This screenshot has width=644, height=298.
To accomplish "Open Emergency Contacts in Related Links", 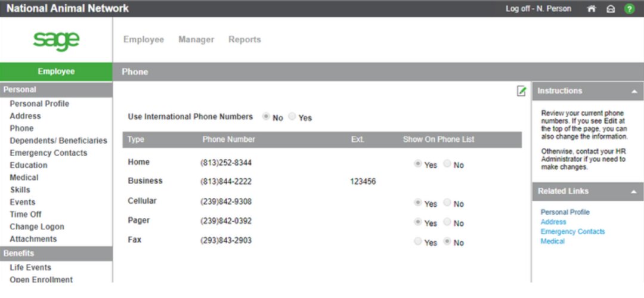I will [x=572, y=231].
